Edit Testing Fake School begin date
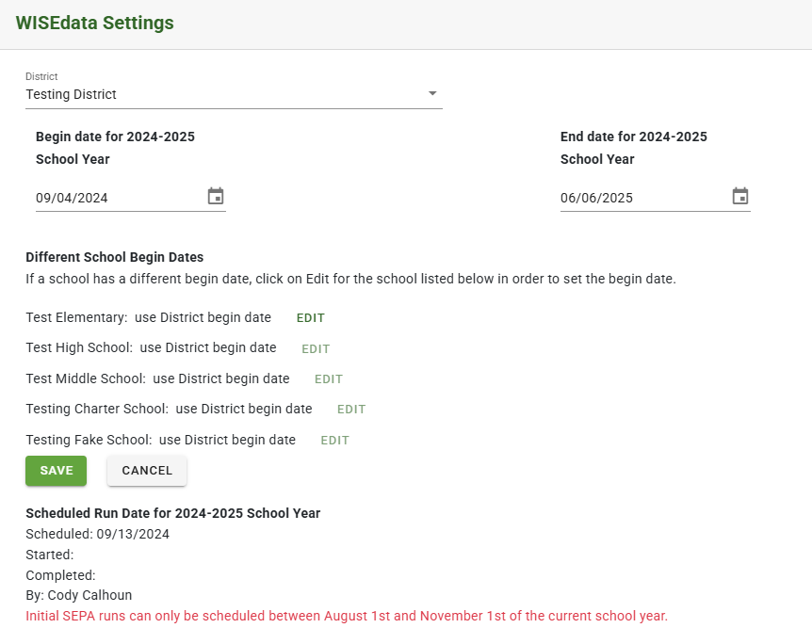812x644 pixels. [x=334, y=440]
